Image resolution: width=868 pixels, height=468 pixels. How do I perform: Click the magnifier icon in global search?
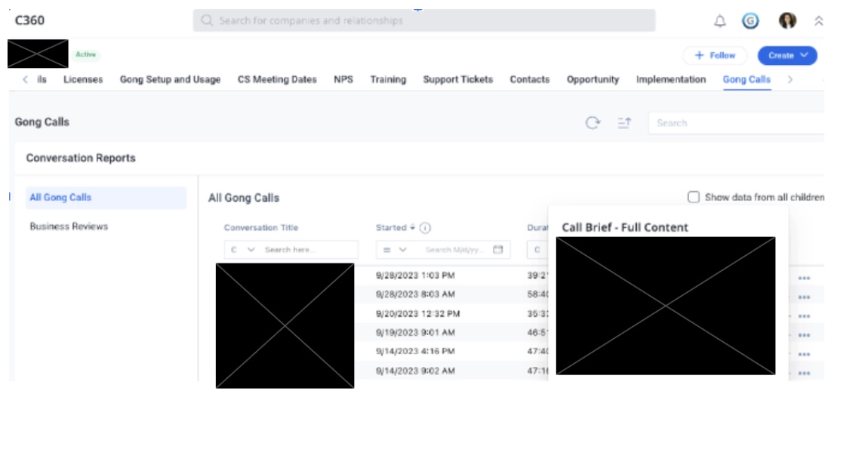pyautogui.click(x=207, y=20)
